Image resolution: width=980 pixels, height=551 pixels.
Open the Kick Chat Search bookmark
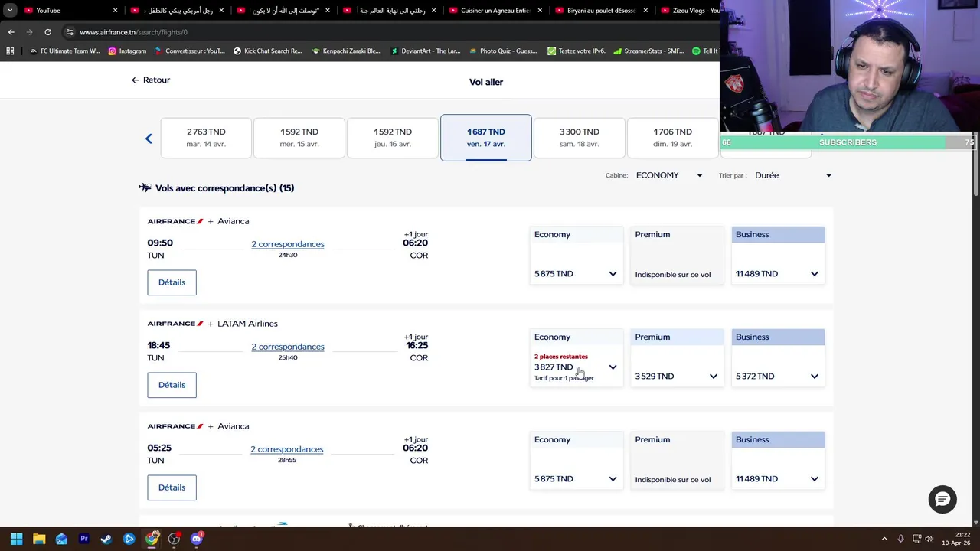coord(267,51)
